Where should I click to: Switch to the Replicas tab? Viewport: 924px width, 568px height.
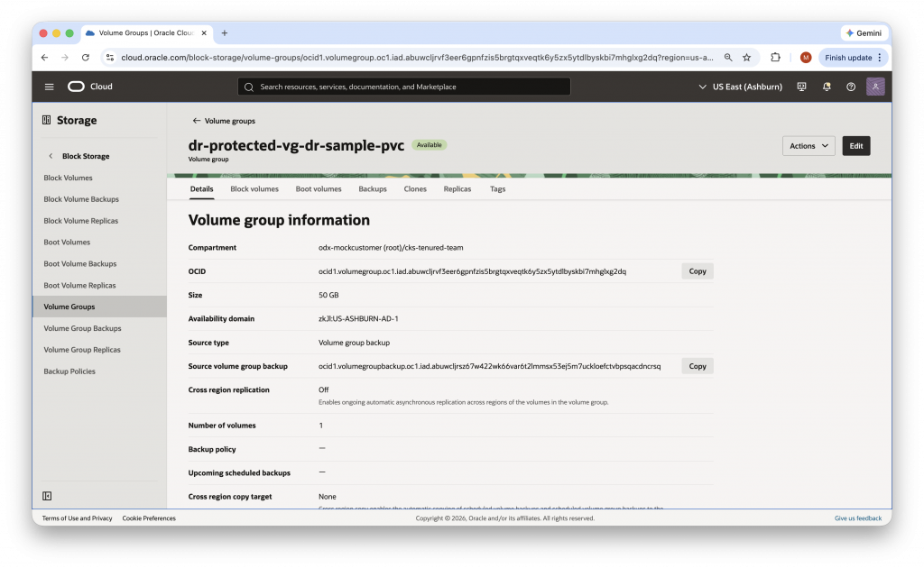click(457, 188)
